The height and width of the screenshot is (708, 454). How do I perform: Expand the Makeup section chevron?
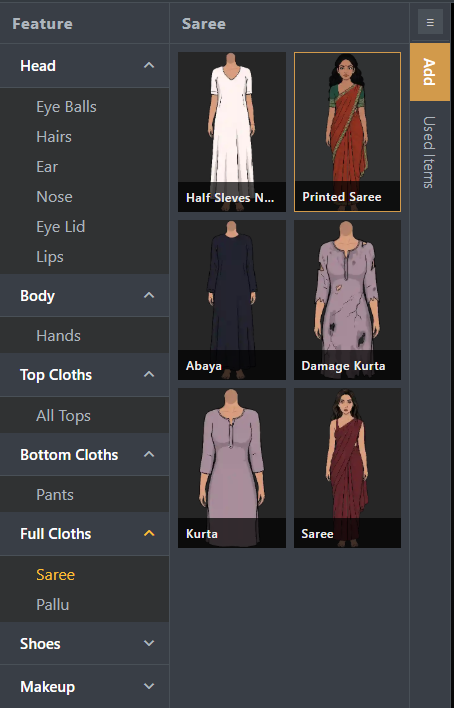pos(149,686)
